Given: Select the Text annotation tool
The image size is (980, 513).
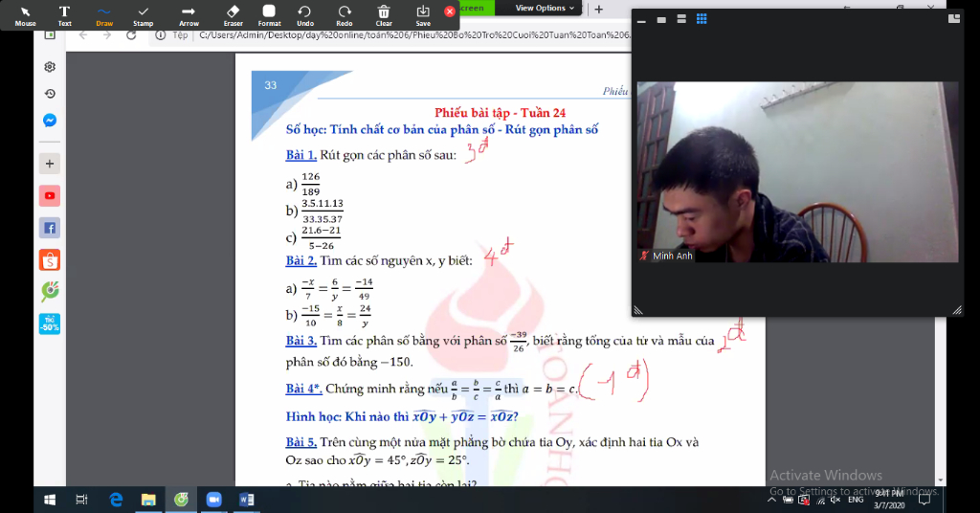Looking at the screenshot, I should [64, 15].
